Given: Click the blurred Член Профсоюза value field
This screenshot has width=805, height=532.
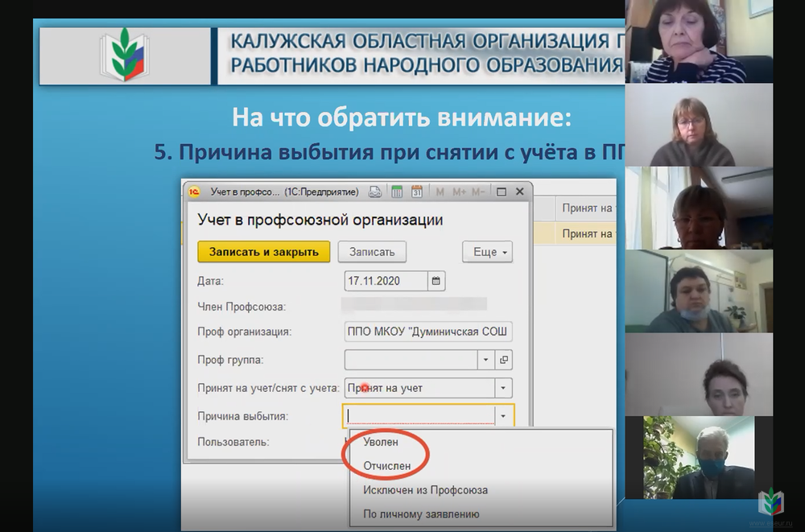Looking at the screenshot, I should pos(415,304).
